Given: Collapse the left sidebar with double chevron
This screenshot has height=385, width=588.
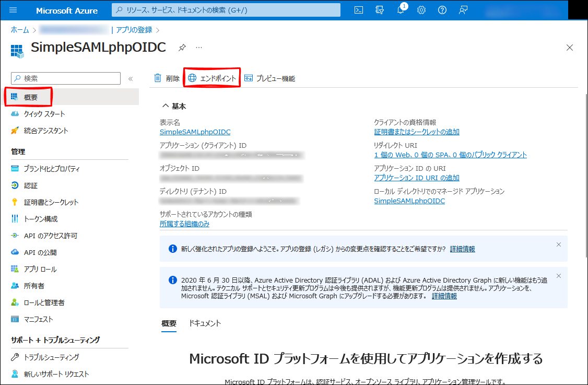Looking at the screenshot, I should click(x=131, y=78).
